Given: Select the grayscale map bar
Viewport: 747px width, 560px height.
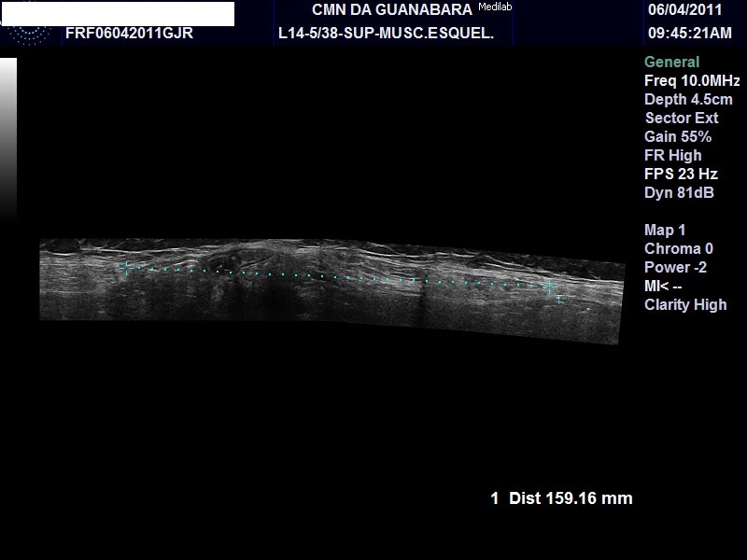Looking at the screenshot, I should pos(8,139).
